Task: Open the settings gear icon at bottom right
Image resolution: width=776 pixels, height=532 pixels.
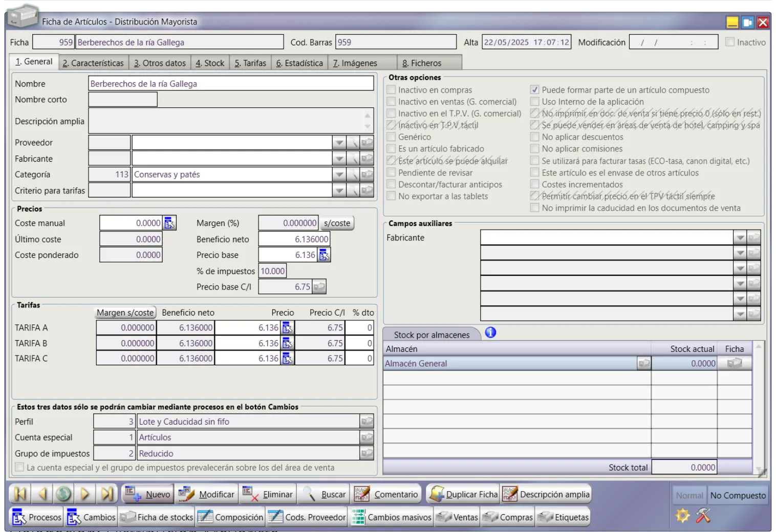Action: point(683,515)
